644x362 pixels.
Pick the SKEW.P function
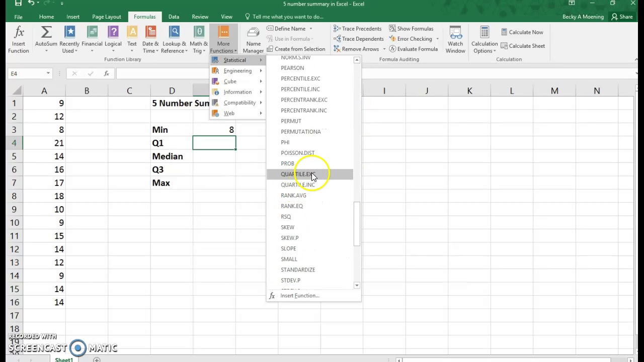click(x=309, y=238)
